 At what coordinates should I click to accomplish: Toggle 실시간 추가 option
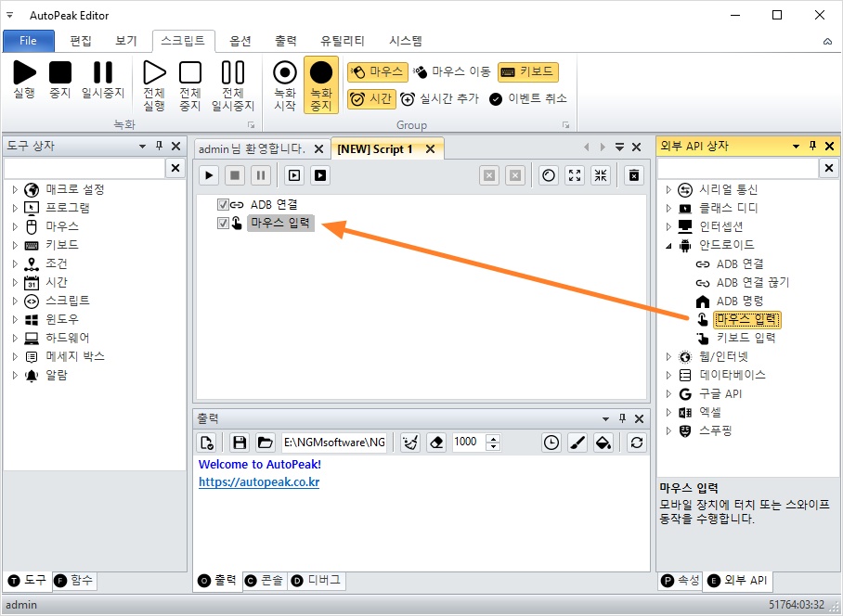[440, 99]
